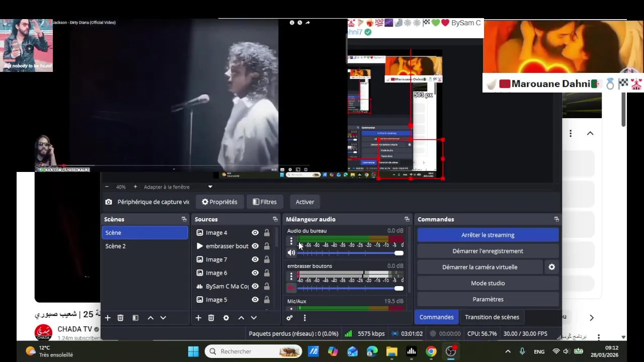Add a new scene with plus icon
644x362 pixels.
click(x=107, y=318)
